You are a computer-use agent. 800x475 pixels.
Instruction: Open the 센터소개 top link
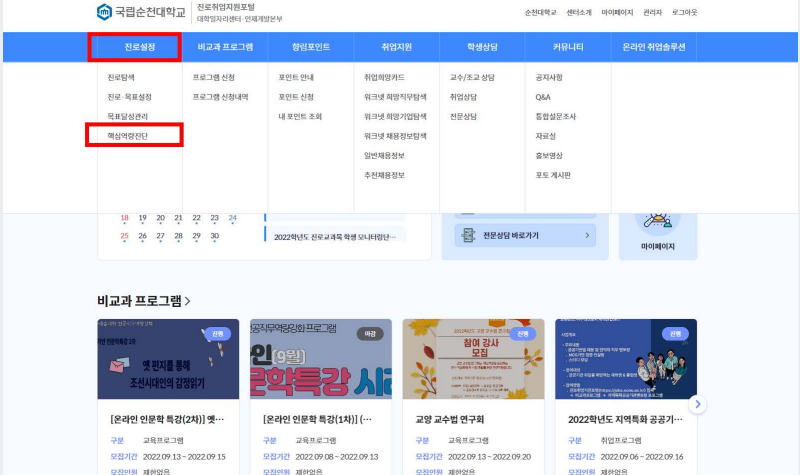580,12
